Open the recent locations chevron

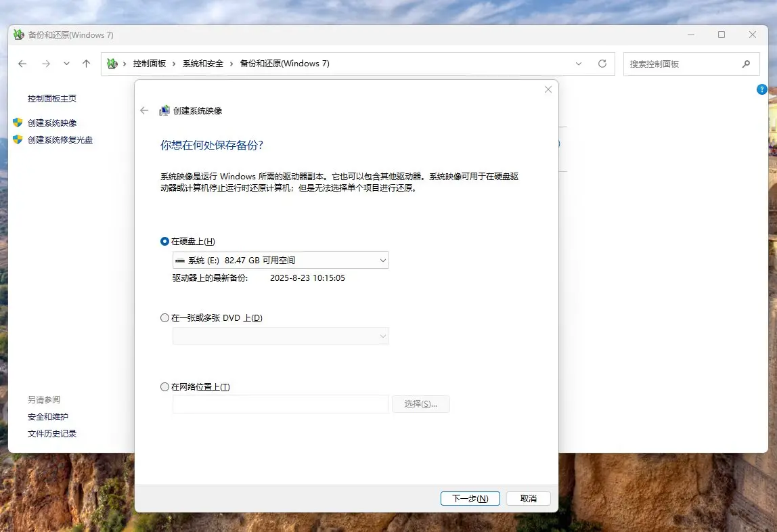point(66,64)
